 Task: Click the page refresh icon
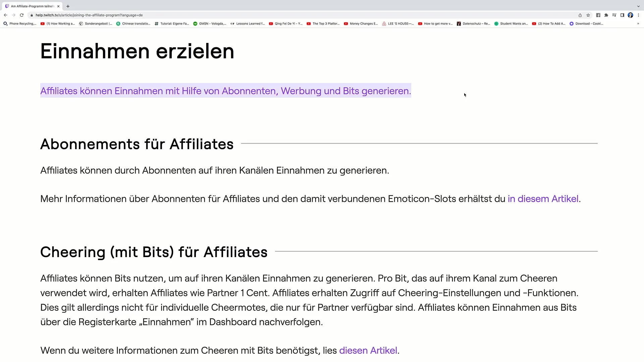21,15
